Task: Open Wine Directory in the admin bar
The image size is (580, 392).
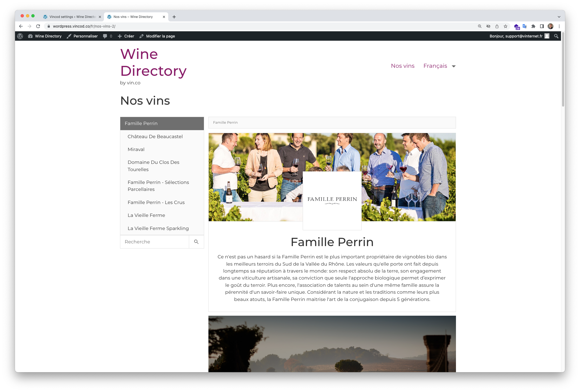Action: (45, 36)
